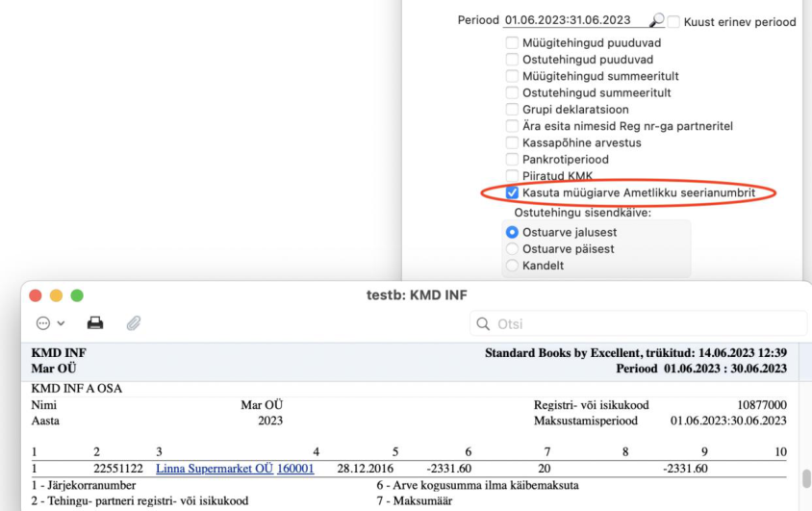Image resolution: width=812 pixels, height=511 pixels.
Task: Click the value 10877000
Action: tap(762, 405)
